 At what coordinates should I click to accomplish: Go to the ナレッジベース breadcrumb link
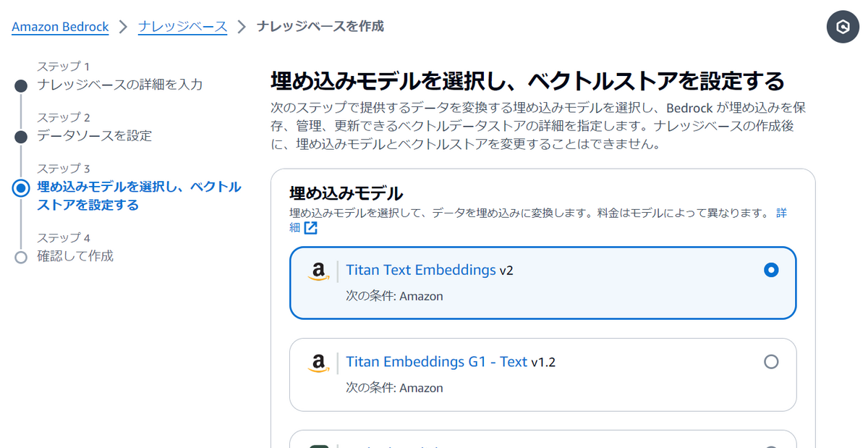[182, 27]
